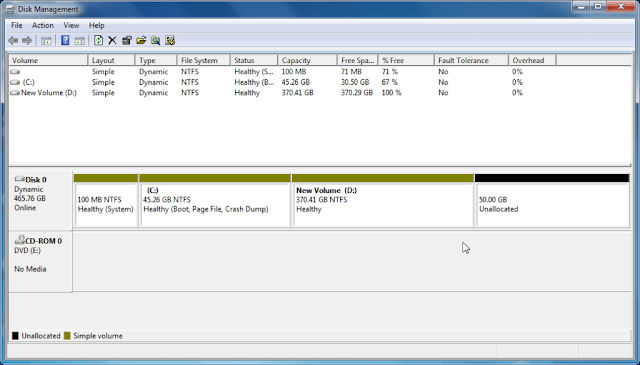Click the Open folder toolbar icon
Screen dimensions: 640x365
coord(141,40)
